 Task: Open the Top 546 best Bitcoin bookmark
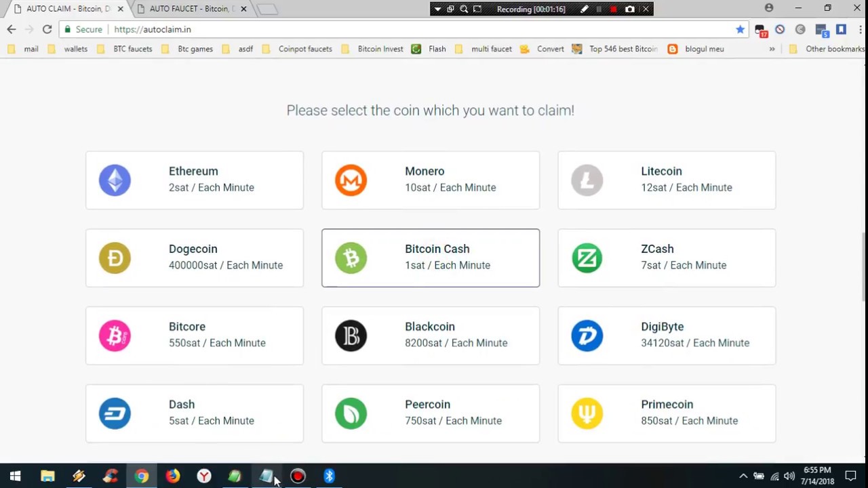tap(615, 49)
